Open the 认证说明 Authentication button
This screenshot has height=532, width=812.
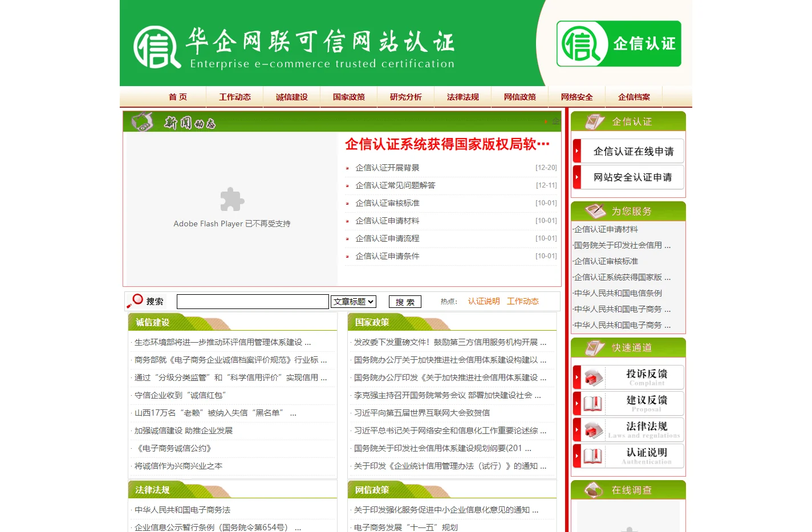628,456
